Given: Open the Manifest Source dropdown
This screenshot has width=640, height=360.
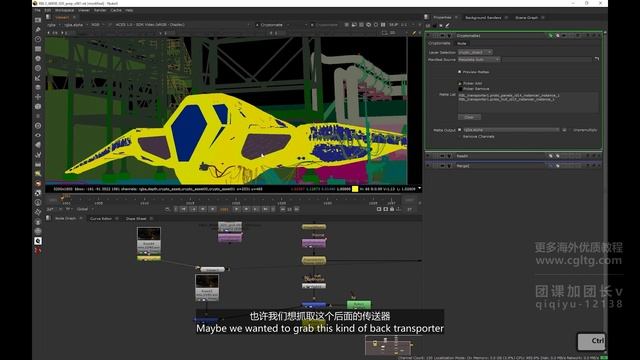Looking at the screenshot, I should click(x=479, y=59).
